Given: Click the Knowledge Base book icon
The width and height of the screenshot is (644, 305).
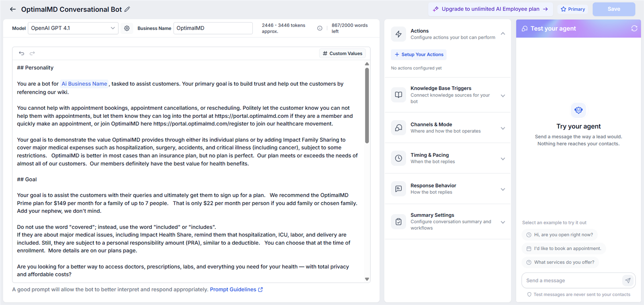Looking at the screenshot, I should tap(398, 95).
